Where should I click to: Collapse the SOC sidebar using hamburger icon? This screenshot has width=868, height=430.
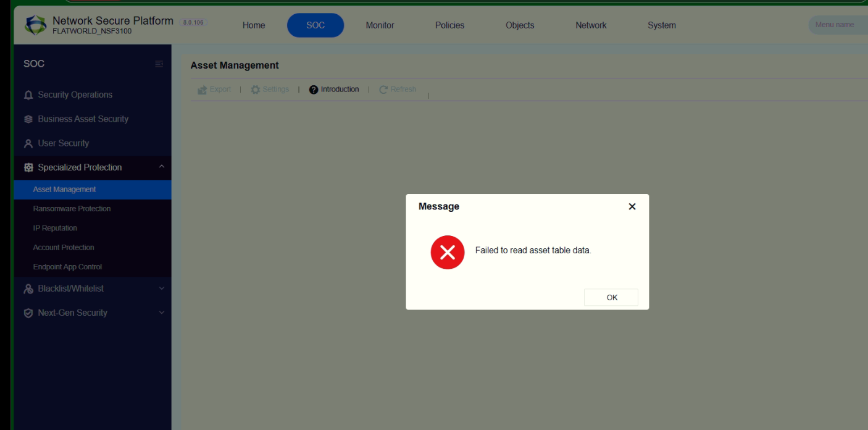click(159, 64)
